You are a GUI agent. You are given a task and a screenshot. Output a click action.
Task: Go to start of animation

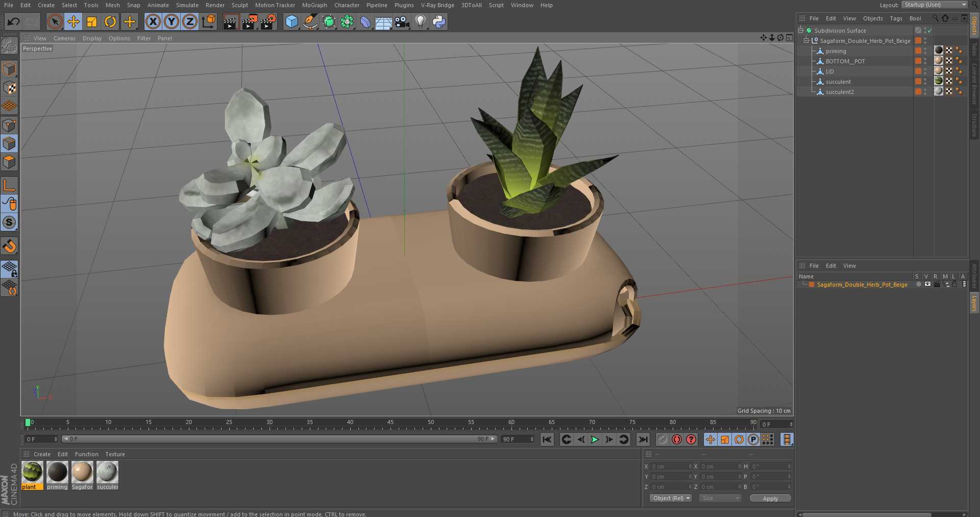click(547, 439)
